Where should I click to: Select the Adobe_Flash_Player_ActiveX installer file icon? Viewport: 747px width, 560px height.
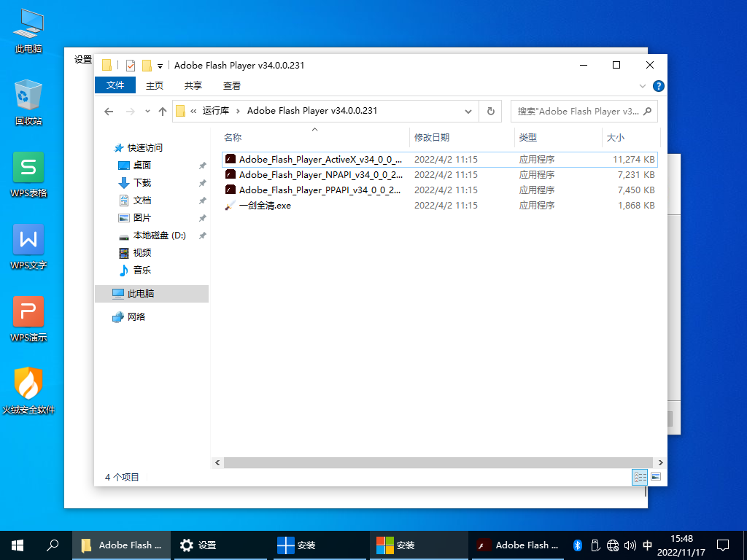pyautogui.click(x=231, y=159)
